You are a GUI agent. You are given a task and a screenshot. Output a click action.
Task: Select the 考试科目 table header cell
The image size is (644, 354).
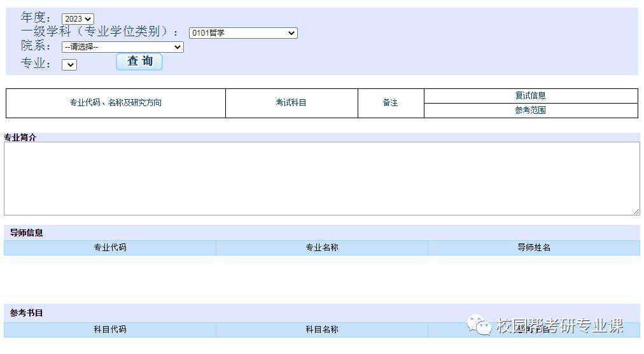coord(291,103)
